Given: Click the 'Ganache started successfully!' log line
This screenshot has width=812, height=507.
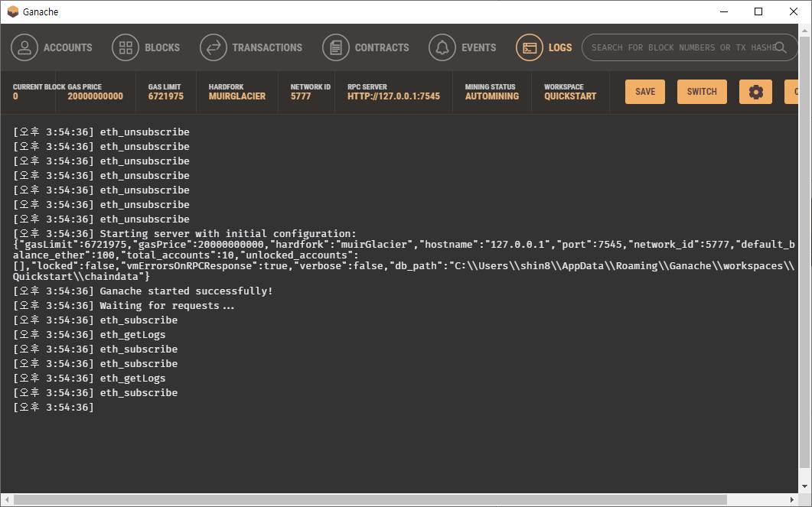Looking at the screenshot, I should [x=143, y=291].
